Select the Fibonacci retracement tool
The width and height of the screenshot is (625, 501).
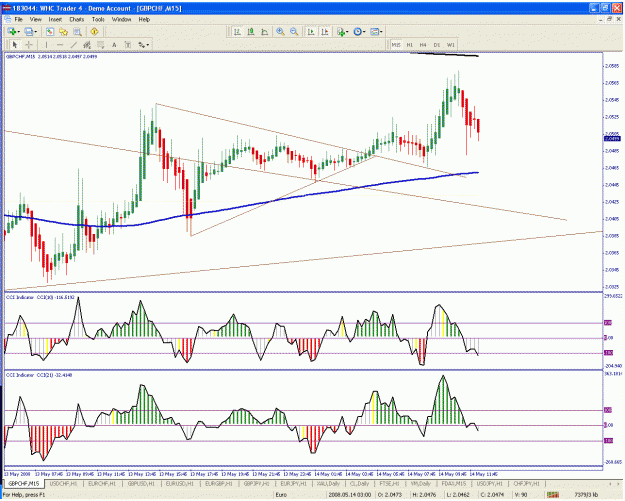coord(100,45)
